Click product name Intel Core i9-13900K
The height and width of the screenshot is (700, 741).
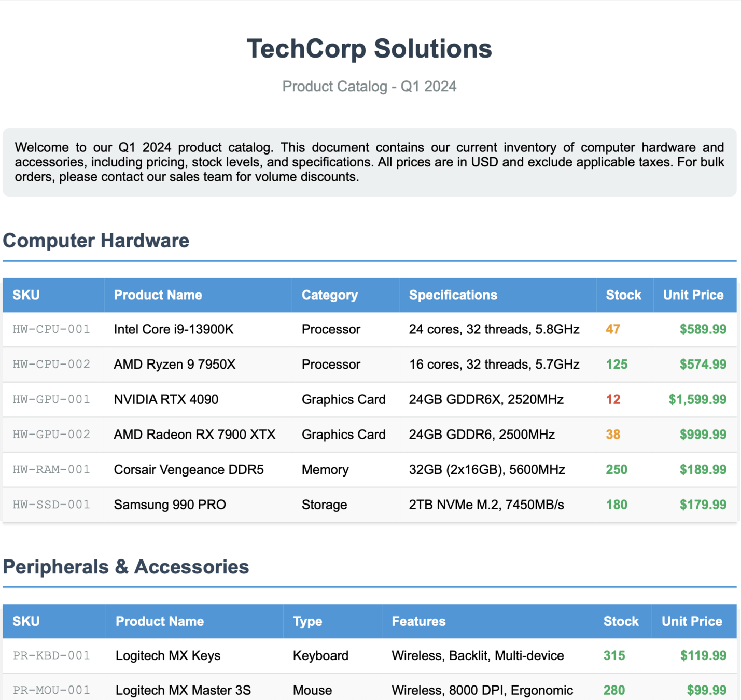click(174, 329)
